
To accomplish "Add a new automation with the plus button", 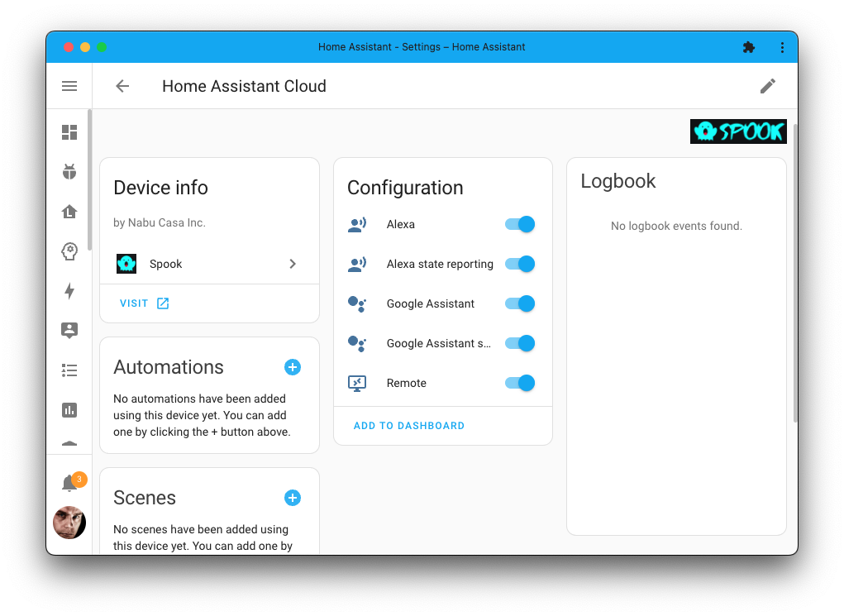I will (293, 366).
